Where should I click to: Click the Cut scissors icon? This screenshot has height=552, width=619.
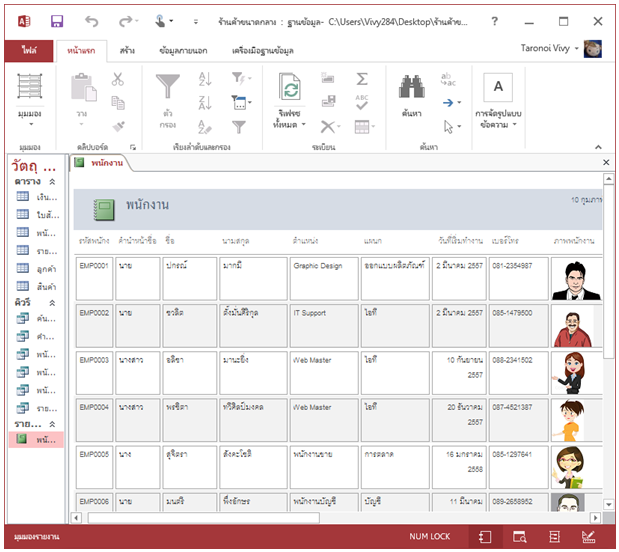pyautogui.click(x=118, y=79)
